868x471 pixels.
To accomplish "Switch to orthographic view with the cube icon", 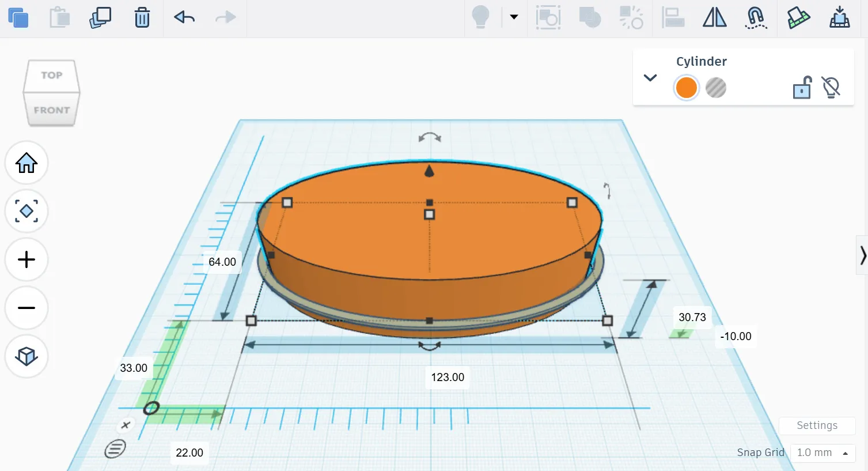I will [x=26, y=356].
